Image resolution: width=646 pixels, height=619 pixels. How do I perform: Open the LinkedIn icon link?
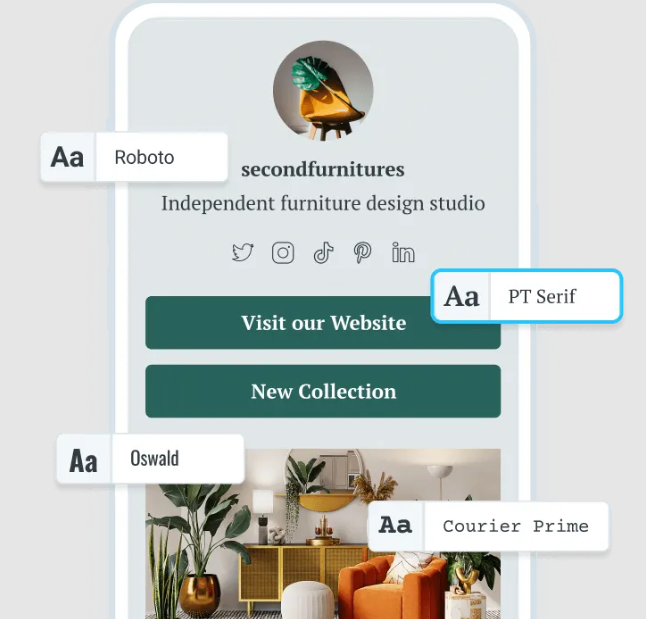(x=403, y=252)
